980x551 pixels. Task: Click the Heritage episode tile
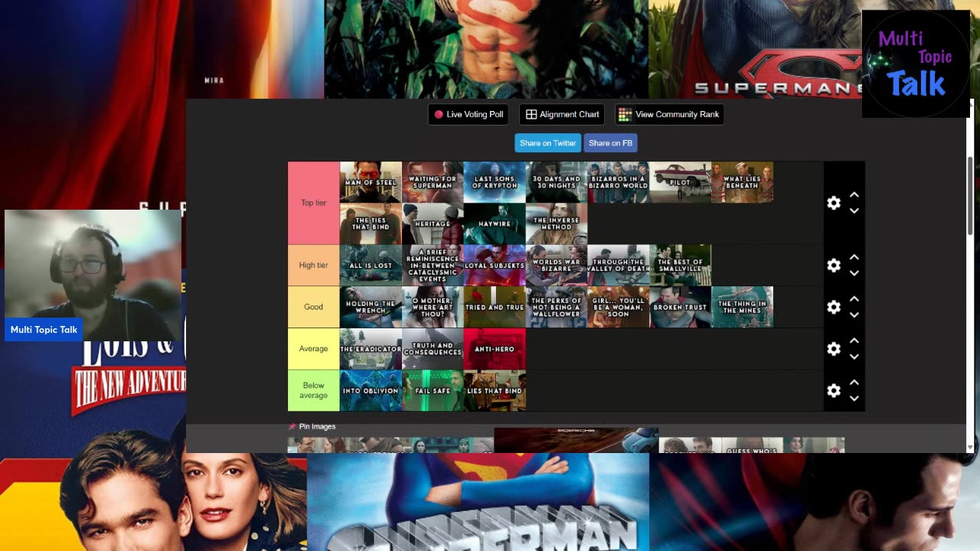[433, 223]
